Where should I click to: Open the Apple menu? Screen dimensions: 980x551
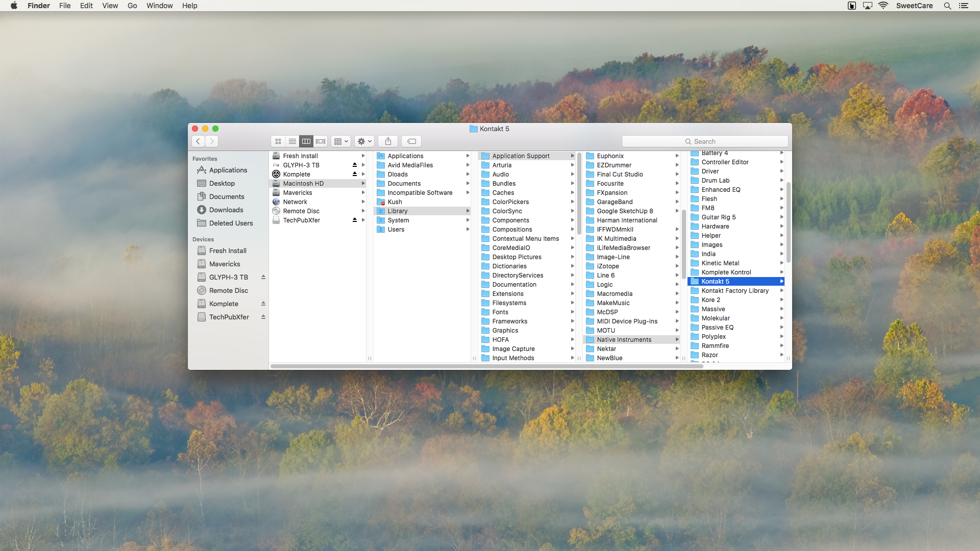[14, 6]
